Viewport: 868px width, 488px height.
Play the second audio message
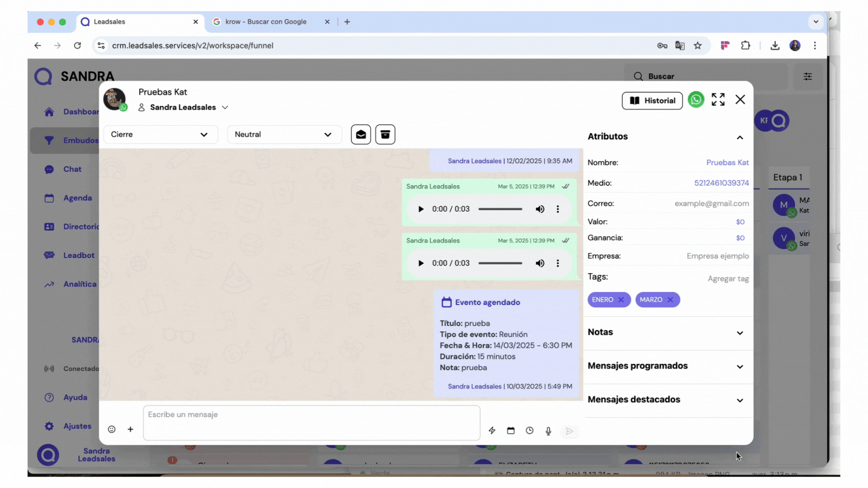pyautogui.click(x=421, y=263)
